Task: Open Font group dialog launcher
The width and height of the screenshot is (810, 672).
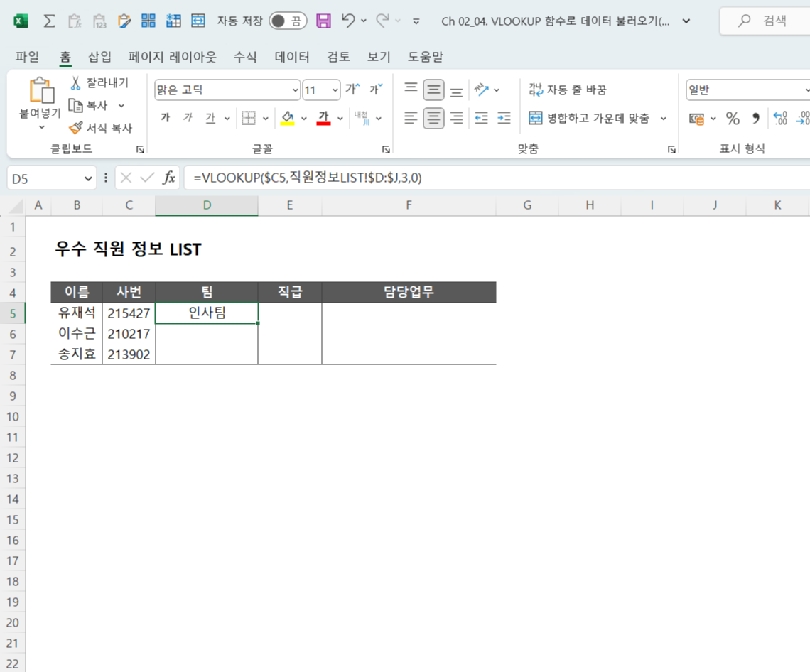Action: [x=386, y=149]
